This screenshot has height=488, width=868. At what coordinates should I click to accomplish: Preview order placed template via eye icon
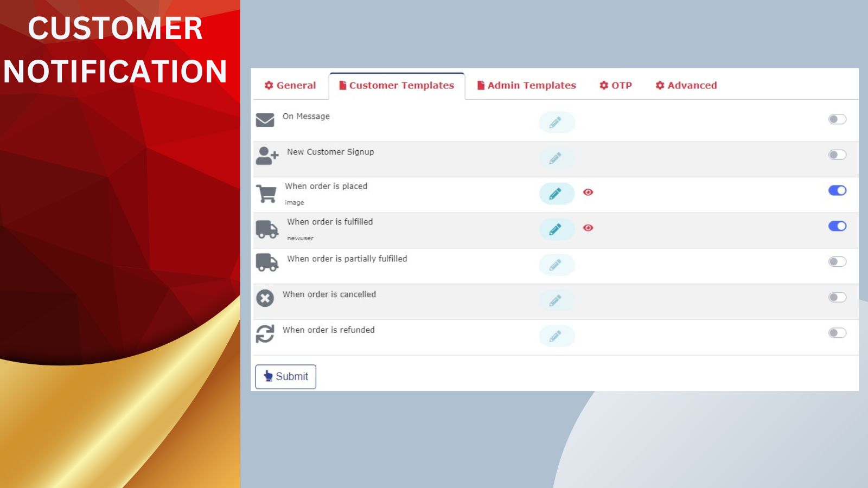pyautogui.click(x=588, y=192)
